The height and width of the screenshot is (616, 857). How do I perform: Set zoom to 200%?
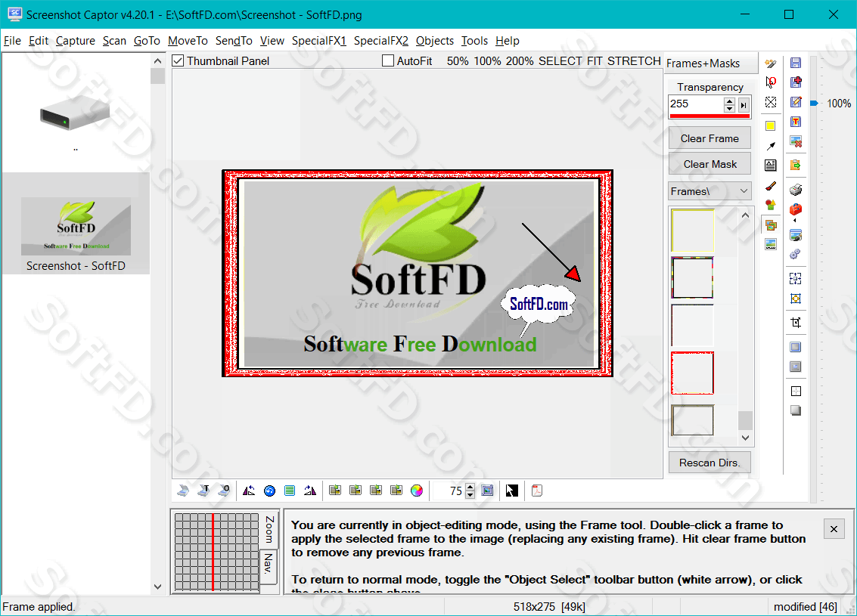point(519,61)
